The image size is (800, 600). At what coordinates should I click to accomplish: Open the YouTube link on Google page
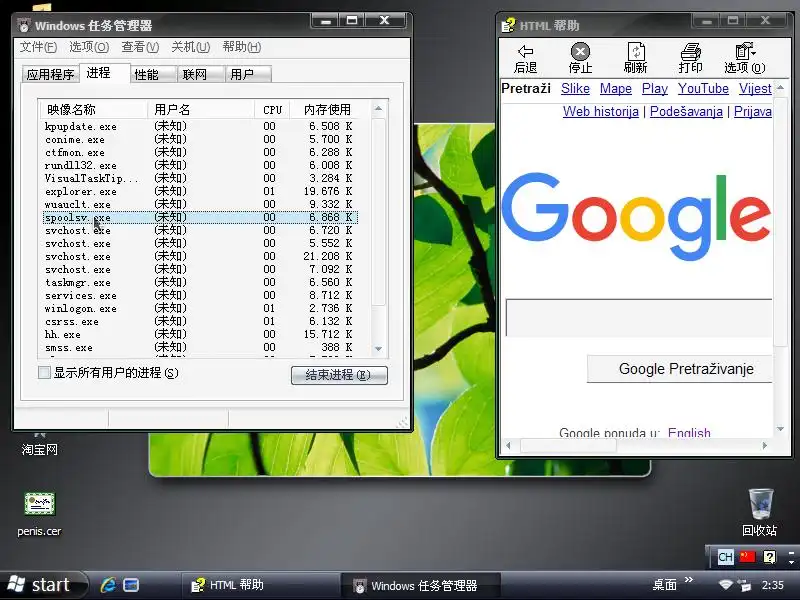704,88
